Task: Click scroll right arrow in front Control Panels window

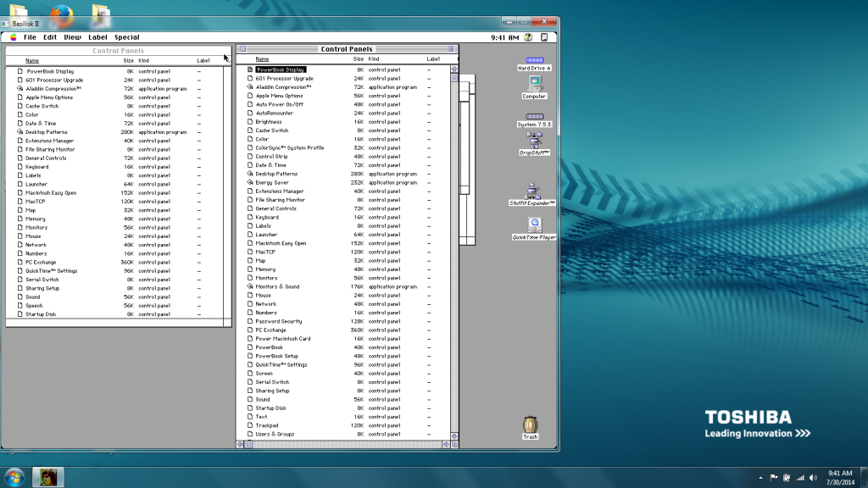Action: (446, 444)
